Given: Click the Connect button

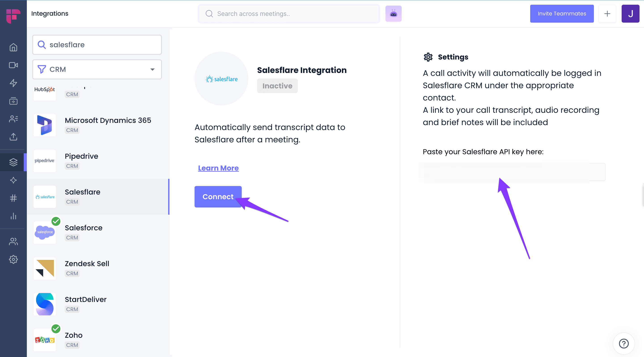Looking at the screenshot, I should pos(218,197).
